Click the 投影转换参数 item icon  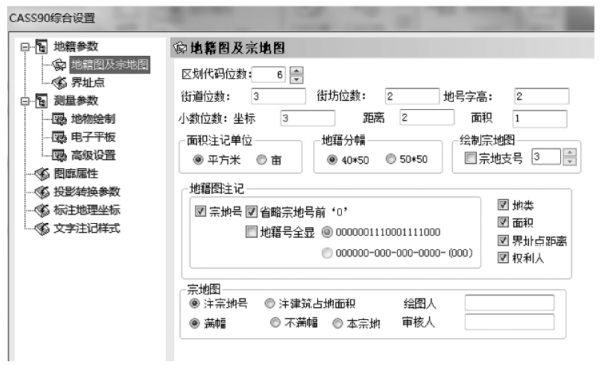pyautogui.click(x=42, y=192)
